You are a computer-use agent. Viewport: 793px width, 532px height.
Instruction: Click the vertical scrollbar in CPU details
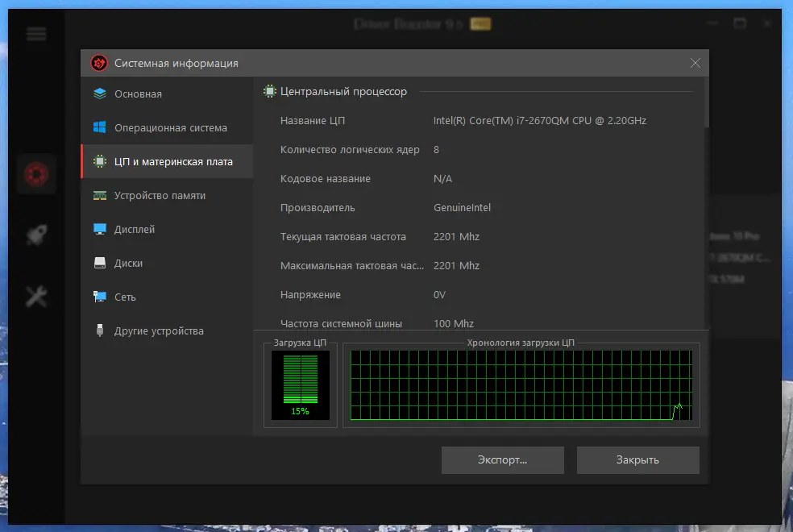(707, 102)
